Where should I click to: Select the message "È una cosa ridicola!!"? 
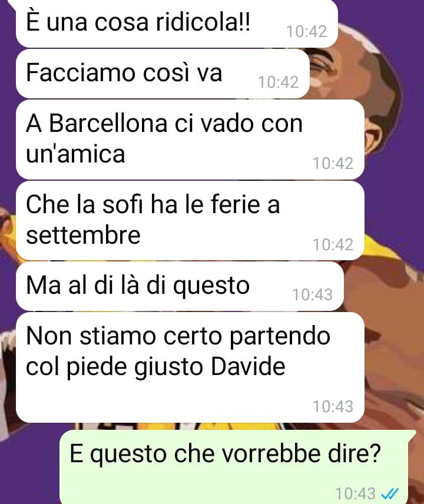[x=177, y=23]
